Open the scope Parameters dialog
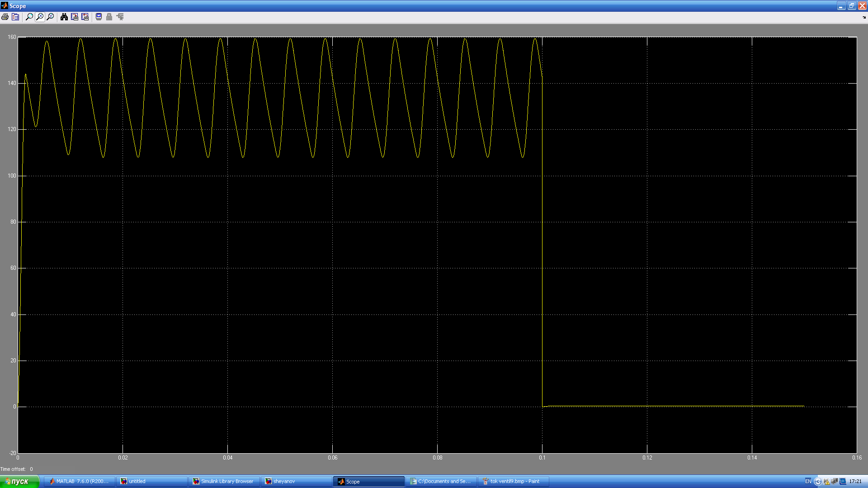The width and height of the screenshot is (868, 488). tap(15, 17)
